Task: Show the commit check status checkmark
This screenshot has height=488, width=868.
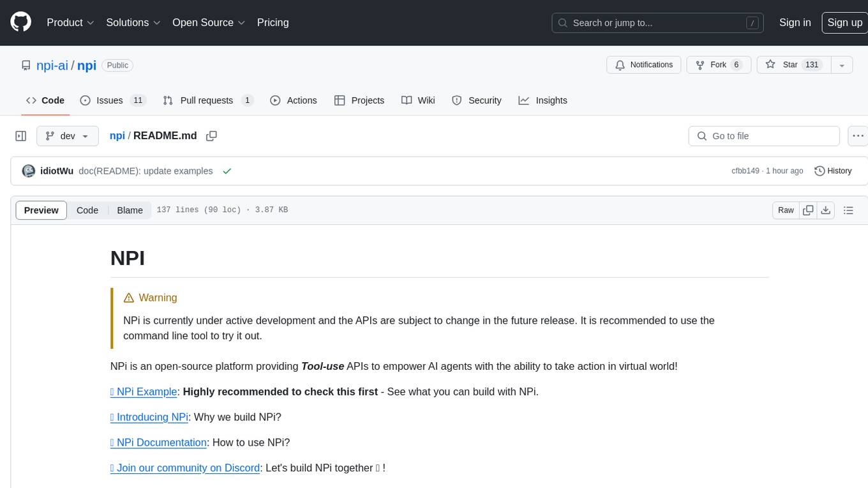Action: pyautogui.click(x=227, y=171)
